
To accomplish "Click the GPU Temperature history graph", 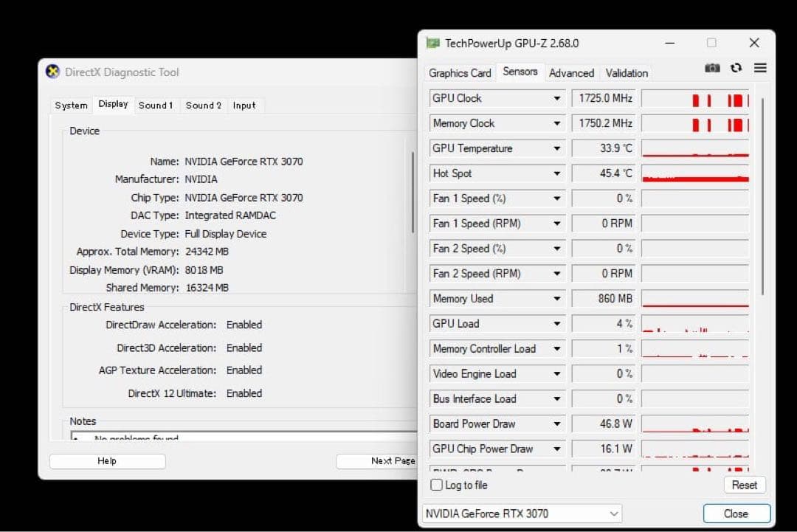I will tap(695, 148).
